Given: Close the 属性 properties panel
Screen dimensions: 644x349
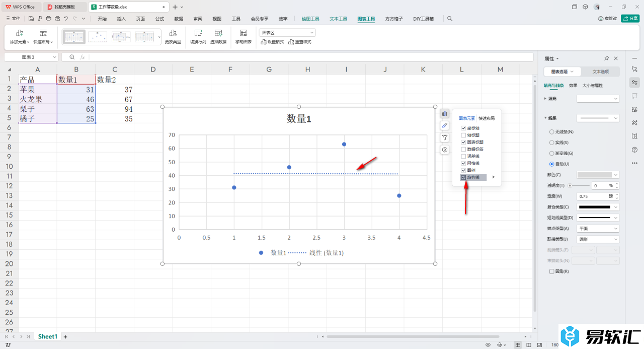Looking at the screenshot, I should tap(616, 58).
